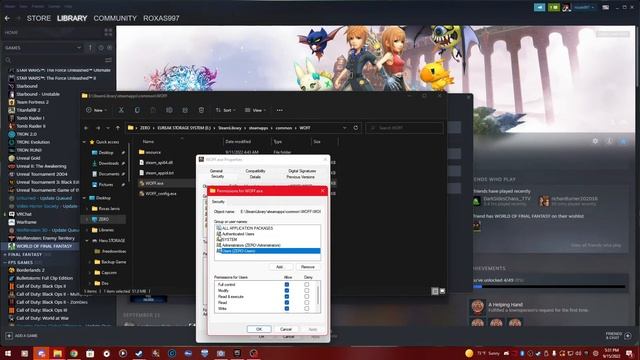
Task: Collapse the FINAL FANTASY category in Steam
Action: coord(5,254)
